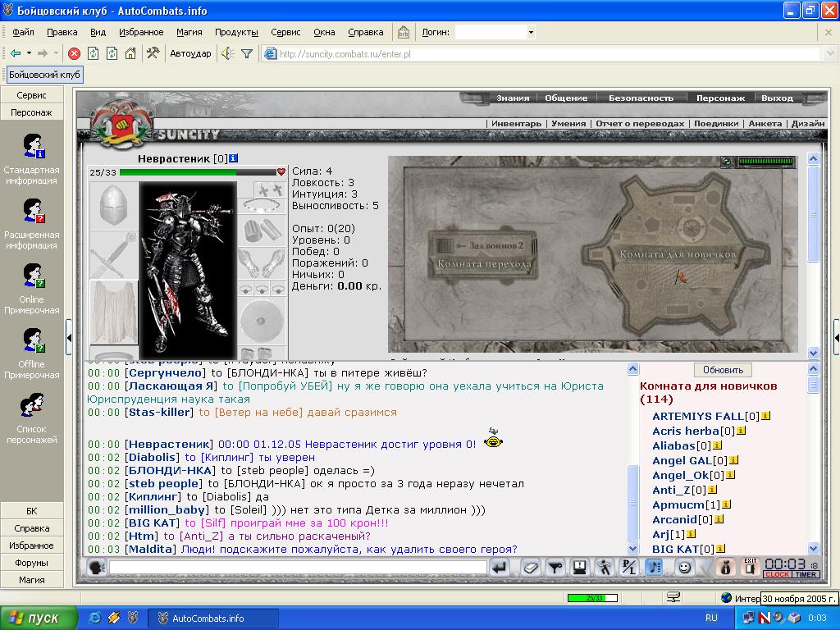Toggle the blue music note button
Viewport: 840px width, 630px height.
tap(654, 568)
